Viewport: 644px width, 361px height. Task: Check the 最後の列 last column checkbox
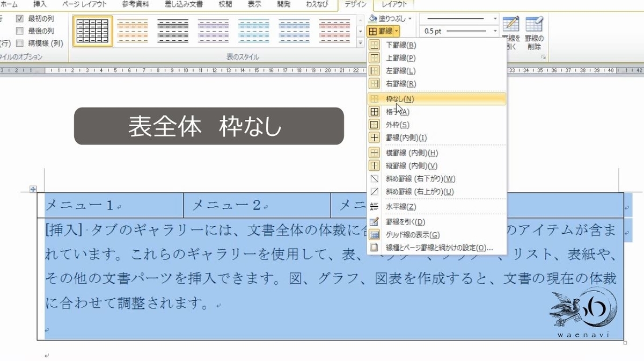(20, 31)
